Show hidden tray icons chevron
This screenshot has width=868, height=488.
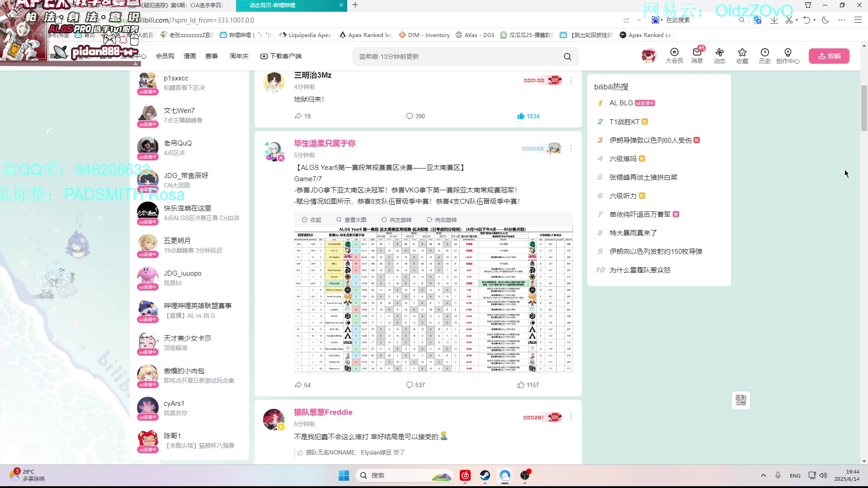tap(764, 475)
